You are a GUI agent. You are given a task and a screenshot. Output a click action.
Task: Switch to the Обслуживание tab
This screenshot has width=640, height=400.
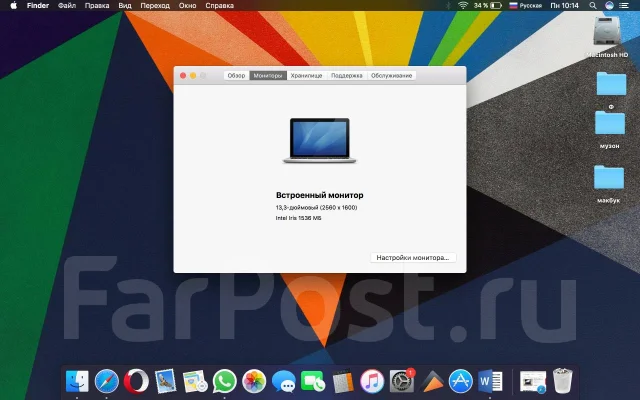[391, 76]
